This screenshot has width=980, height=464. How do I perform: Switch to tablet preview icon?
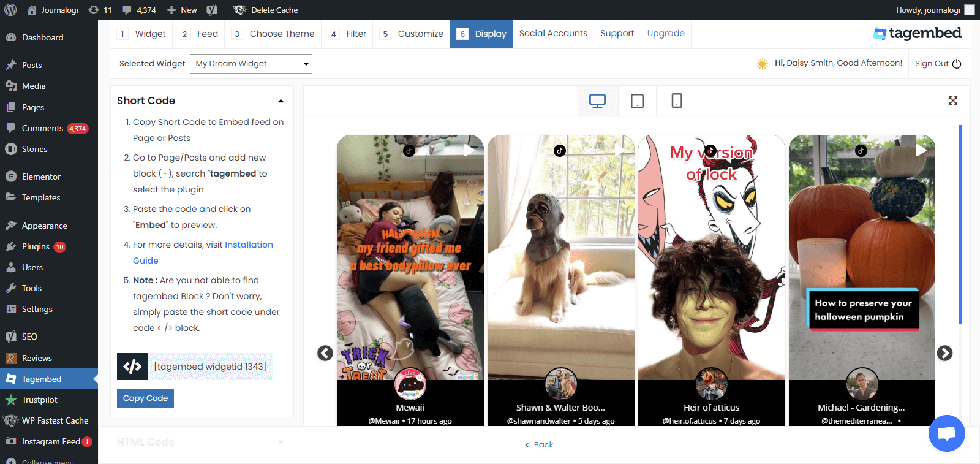tap(637, 101)
